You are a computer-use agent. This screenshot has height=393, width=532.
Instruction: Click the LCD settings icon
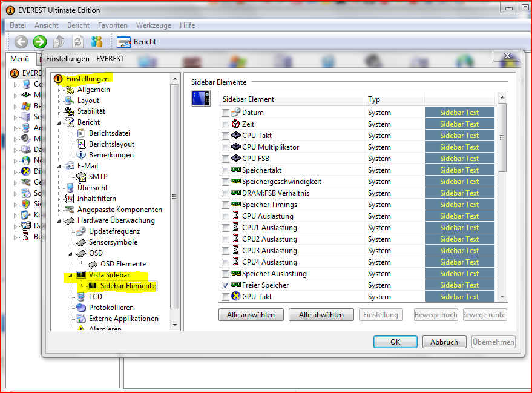(x=80, y=297)
